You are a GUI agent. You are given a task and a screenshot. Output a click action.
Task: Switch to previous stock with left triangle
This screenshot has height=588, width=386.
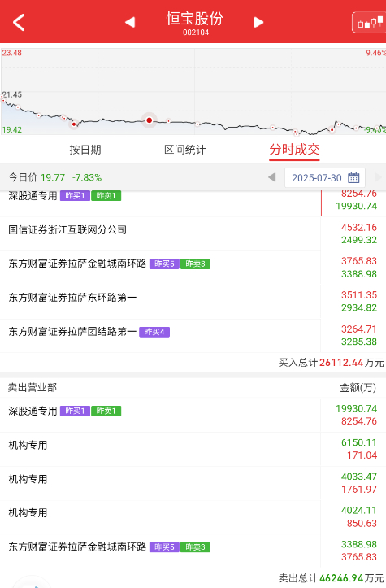click(130, 22)
